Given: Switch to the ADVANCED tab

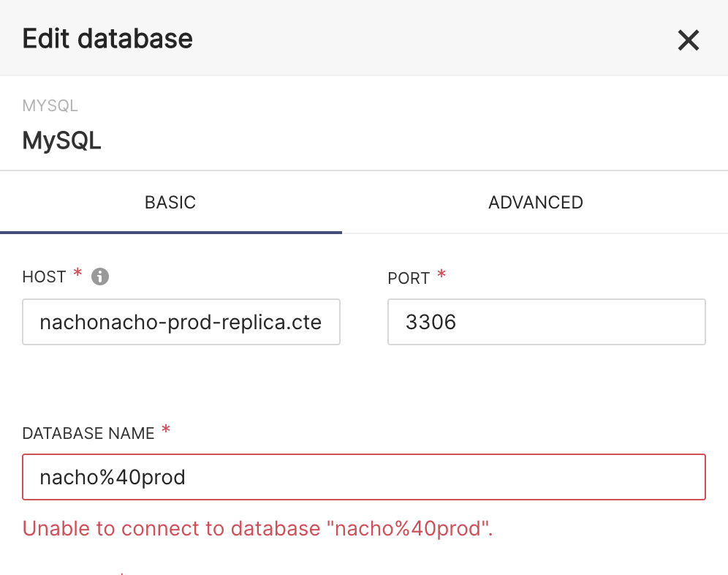Looking at the screenshot, I should pos(535,202).
